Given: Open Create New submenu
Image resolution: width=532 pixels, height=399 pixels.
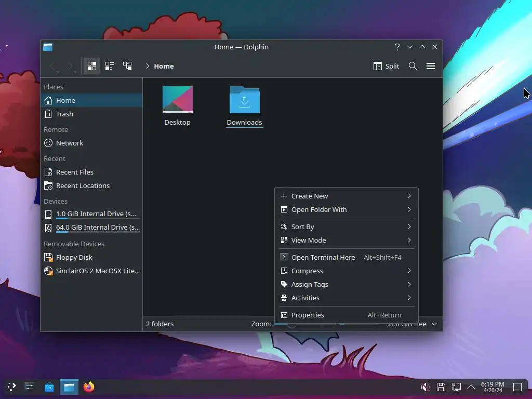Looking at the screenshot, I should (x=346, y=196).
